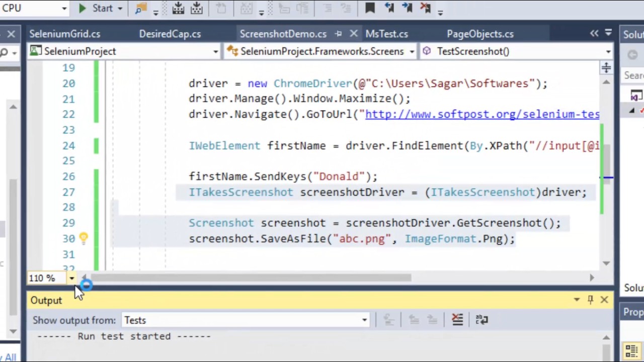Open the active files list dropdown
The image size is (644, 362).
(608, 33)
